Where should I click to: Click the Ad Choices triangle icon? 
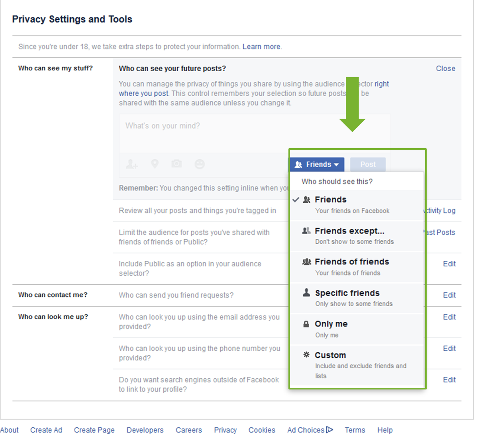(329, 430)
